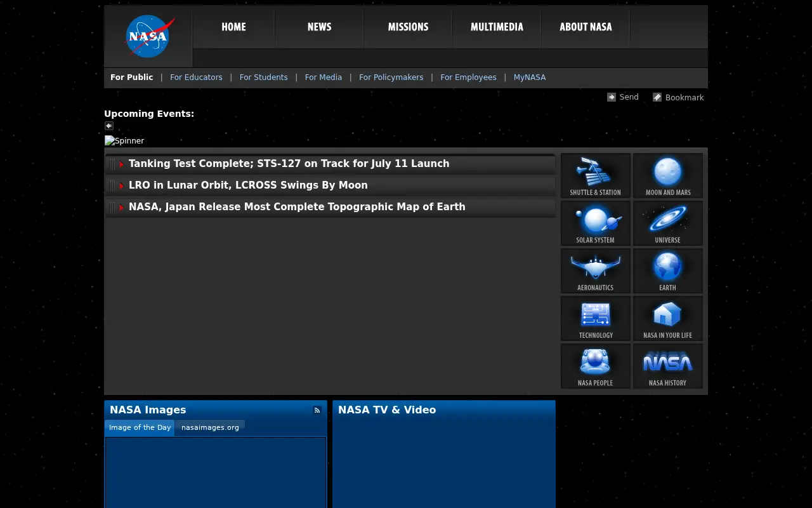Click the broken Spinner image

[x=124, y=141]
